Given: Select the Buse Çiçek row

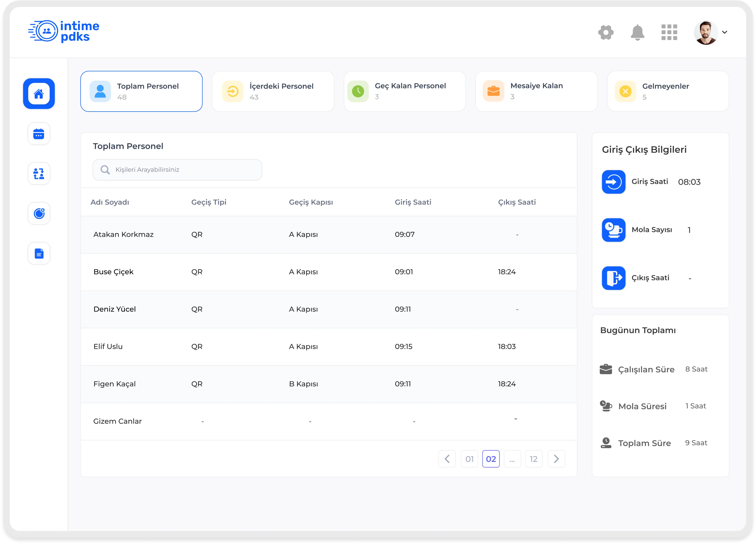Looking at the screenshot, I should point(329,272).
